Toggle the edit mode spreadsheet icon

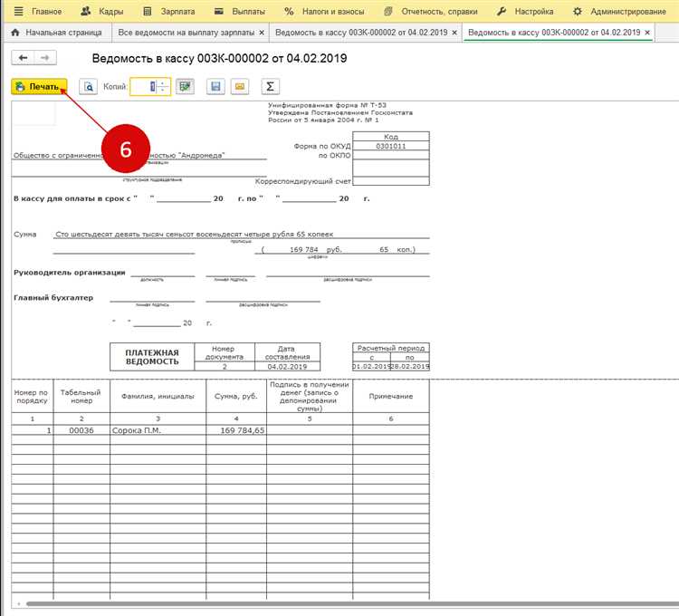coord(186,87)
